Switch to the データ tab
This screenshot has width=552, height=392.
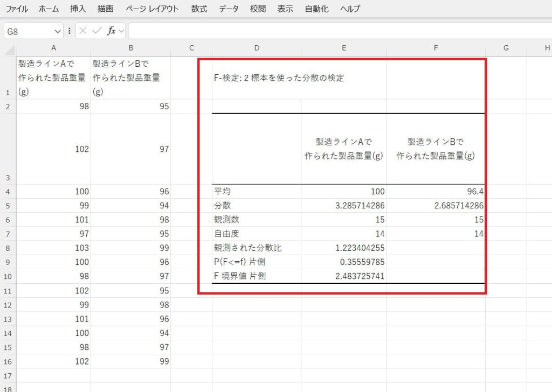click(229, 9)
